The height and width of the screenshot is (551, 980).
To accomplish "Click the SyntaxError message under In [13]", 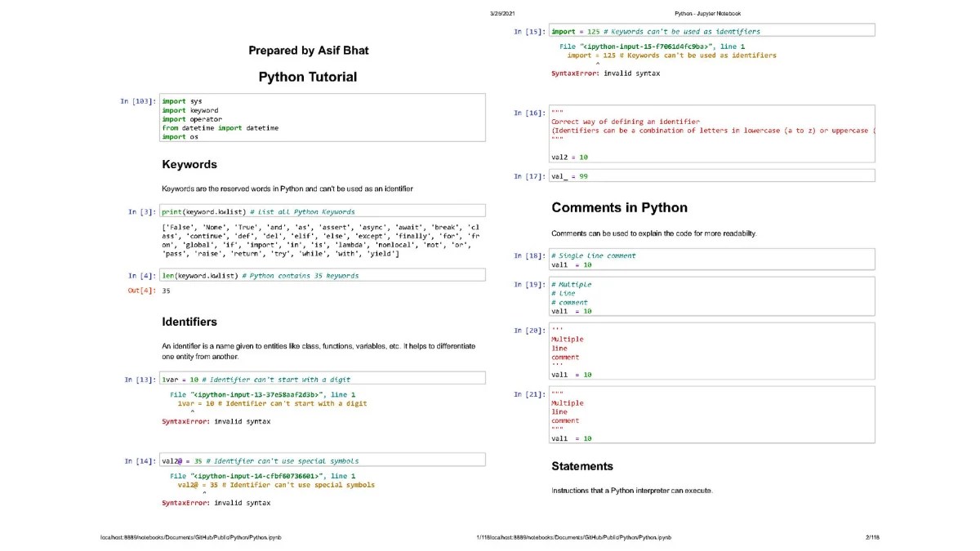I will [x=216, y=421].
